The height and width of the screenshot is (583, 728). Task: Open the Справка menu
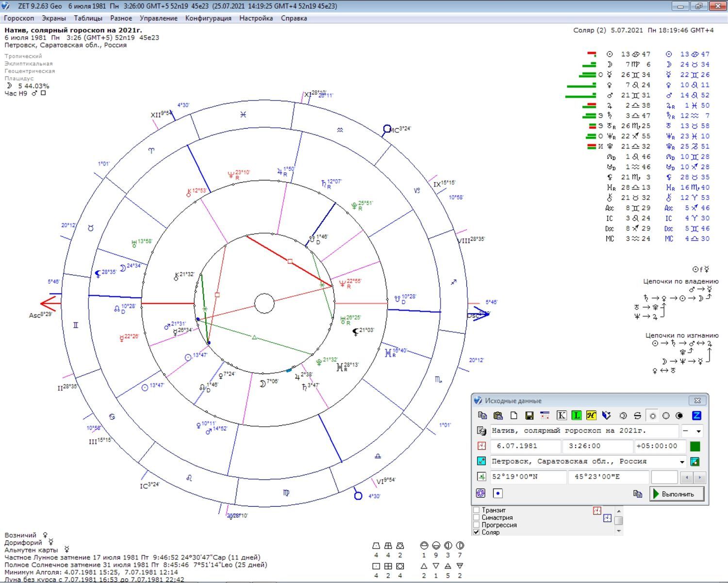click(x=294, y=18)
